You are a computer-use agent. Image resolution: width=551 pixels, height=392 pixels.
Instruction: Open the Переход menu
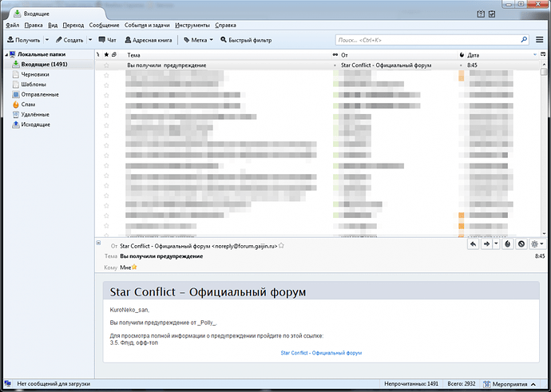(73, 26)
